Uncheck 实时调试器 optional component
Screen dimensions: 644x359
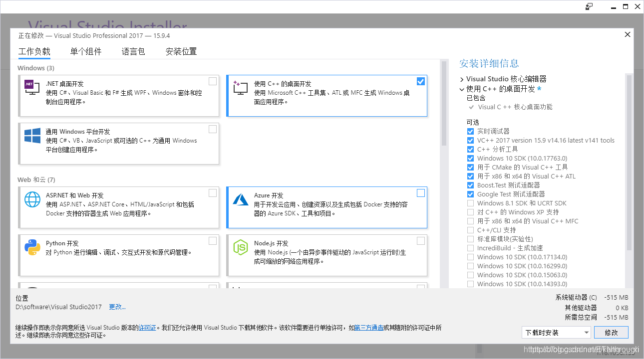pos(470,131)
